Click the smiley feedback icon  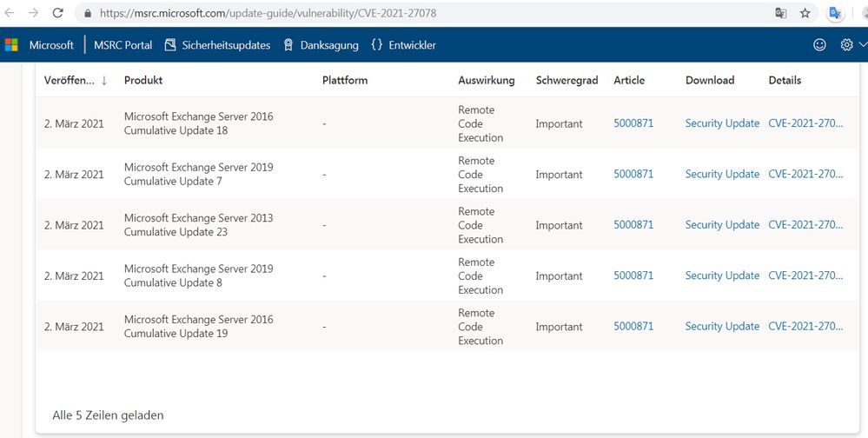(x=819, y=45)
